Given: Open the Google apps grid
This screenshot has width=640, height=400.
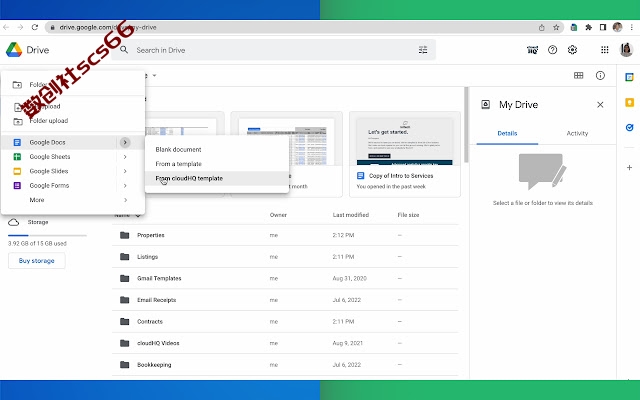Looking at the screenshot, I should pos(604,50).
